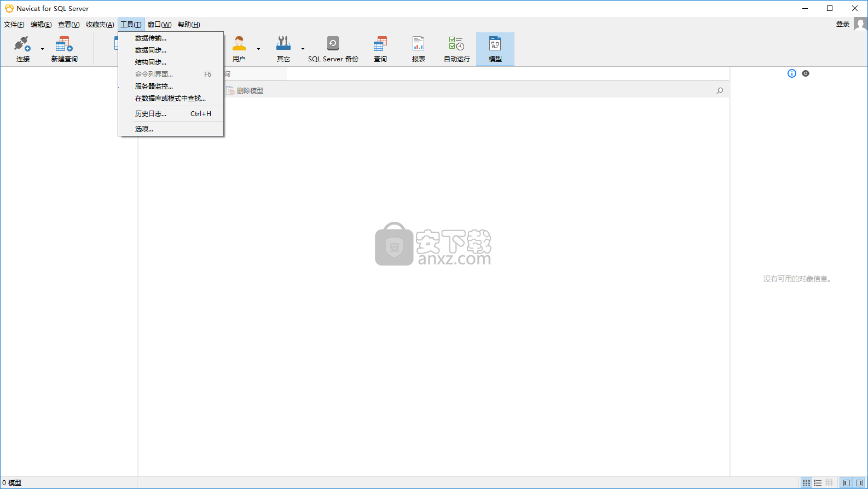The image size is (868, 489).
Task: Choose 服务器监控... from Tools menu
Action: (171, 87)
